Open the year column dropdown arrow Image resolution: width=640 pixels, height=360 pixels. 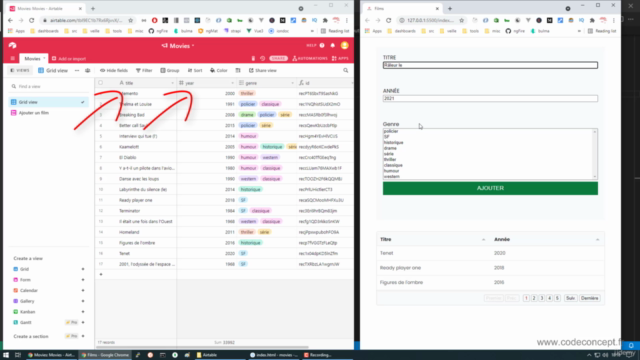(233, 83)
